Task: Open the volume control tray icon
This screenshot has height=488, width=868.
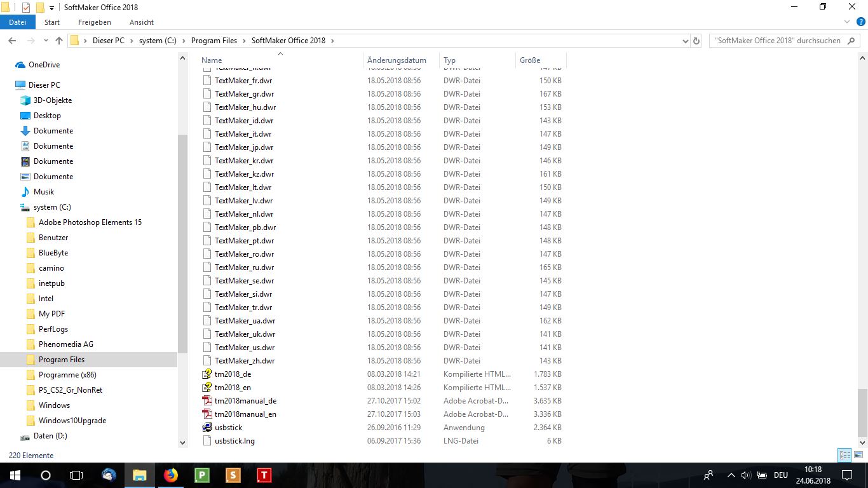Action: [x=746, y=475]
